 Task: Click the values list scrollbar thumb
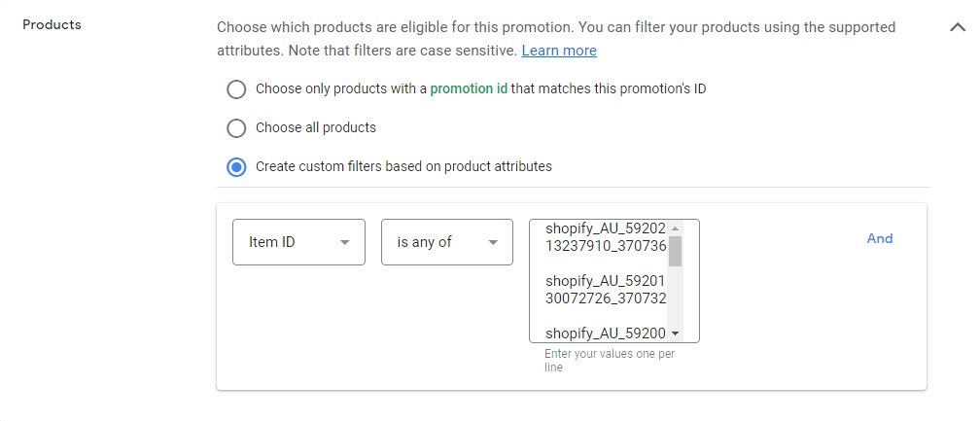coord(675,251)
